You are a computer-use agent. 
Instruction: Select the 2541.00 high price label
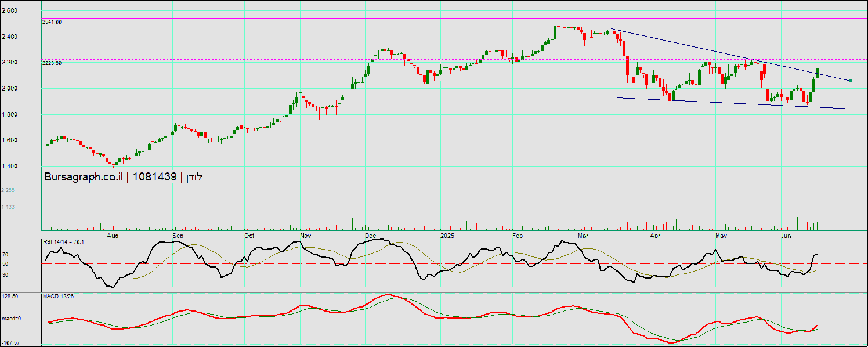[x=52, y=21]
